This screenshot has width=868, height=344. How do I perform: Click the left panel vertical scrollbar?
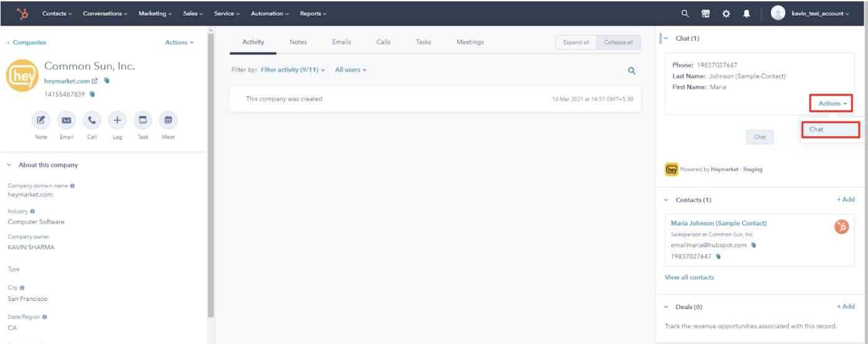pyautogui.click(x=211, y=175)
